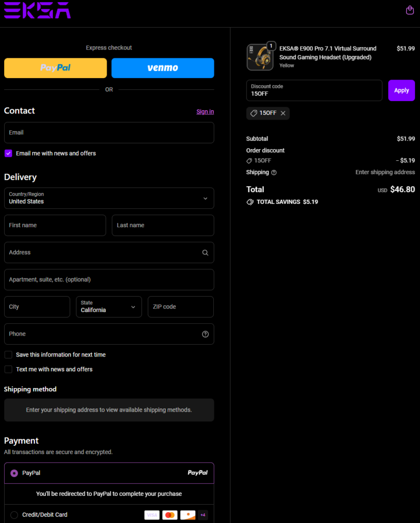Image resolution: width=420 pixels, height=523 pixels.
Task: Remove the 15OFF discount tag
Action: [x=283, y=113]
